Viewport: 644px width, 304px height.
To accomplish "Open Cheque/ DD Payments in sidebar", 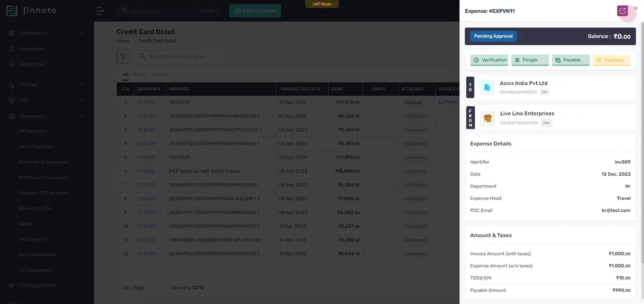I will click(43, 193).
